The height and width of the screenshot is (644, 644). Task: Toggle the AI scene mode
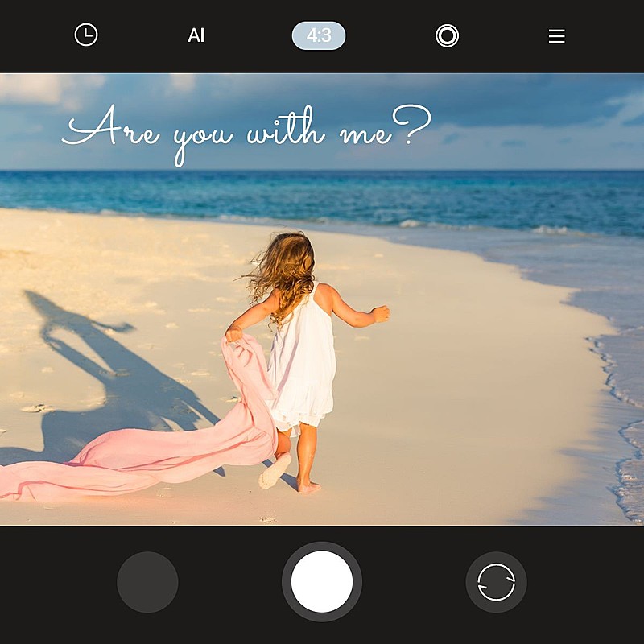click(x=196, y=36)
